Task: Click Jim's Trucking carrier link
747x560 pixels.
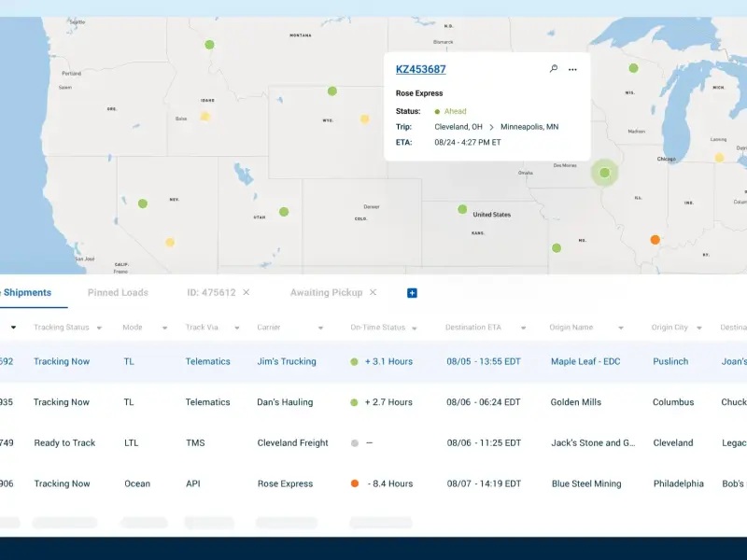Action: [287, 361]
